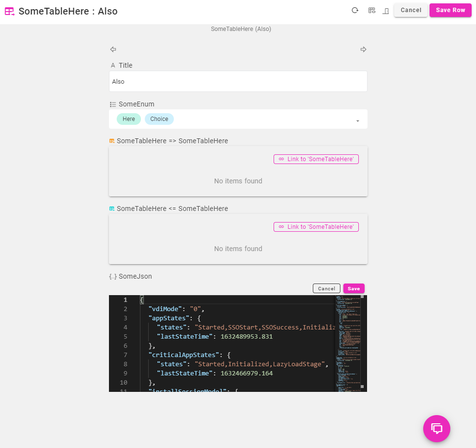Click value 1632466979.164 in editor
The width and height of the screenshot is (476, 448).
click(246, 373)
